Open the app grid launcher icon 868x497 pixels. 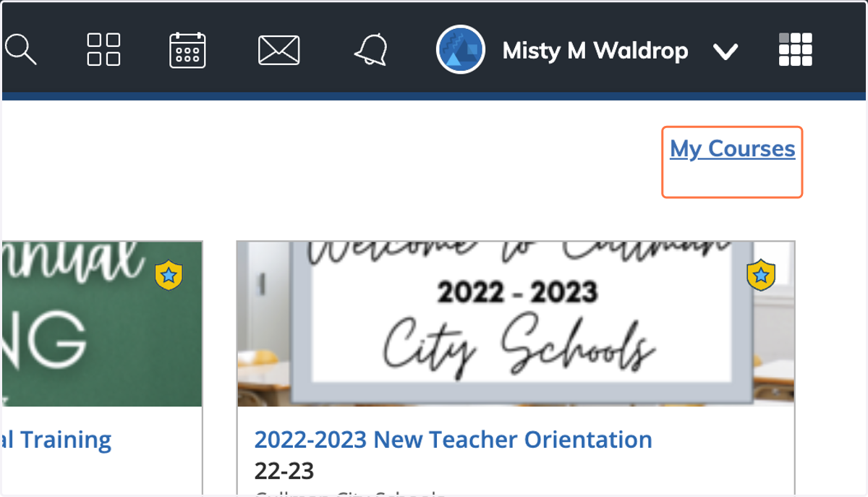795,50
